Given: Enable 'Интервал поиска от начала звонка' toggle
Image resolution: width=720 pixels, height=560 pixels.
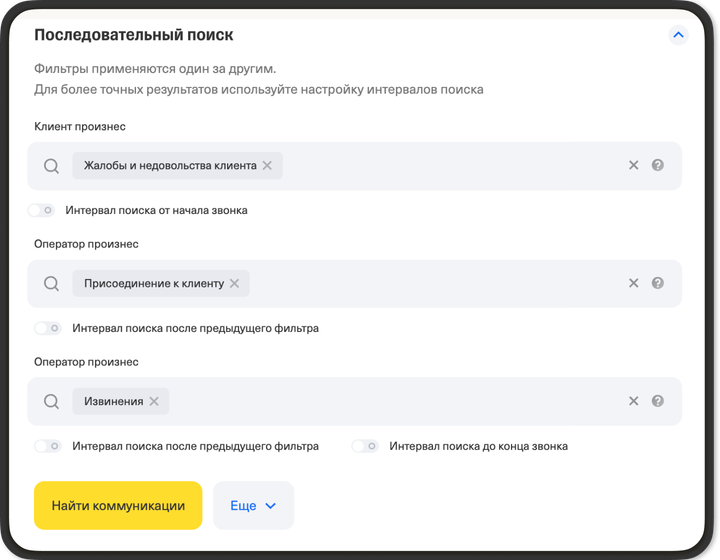Looking at the screenshot, I should tap(41, 211).
